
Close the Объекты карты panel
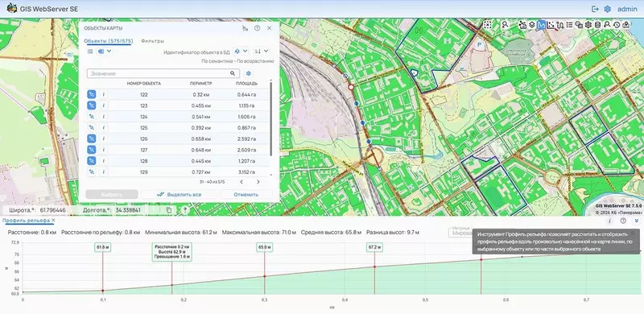click(x=270, y=28)
